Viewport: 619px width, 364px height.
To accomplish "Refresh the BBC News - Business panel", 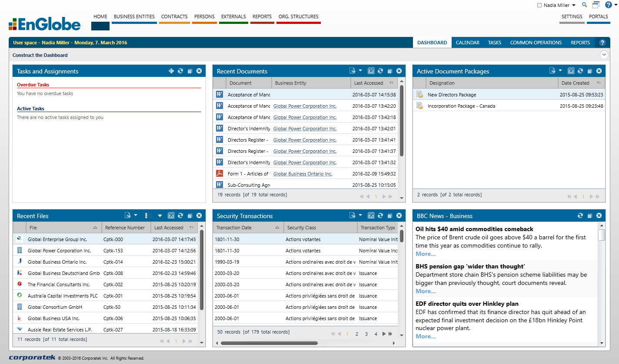I will tap(580, 216).
